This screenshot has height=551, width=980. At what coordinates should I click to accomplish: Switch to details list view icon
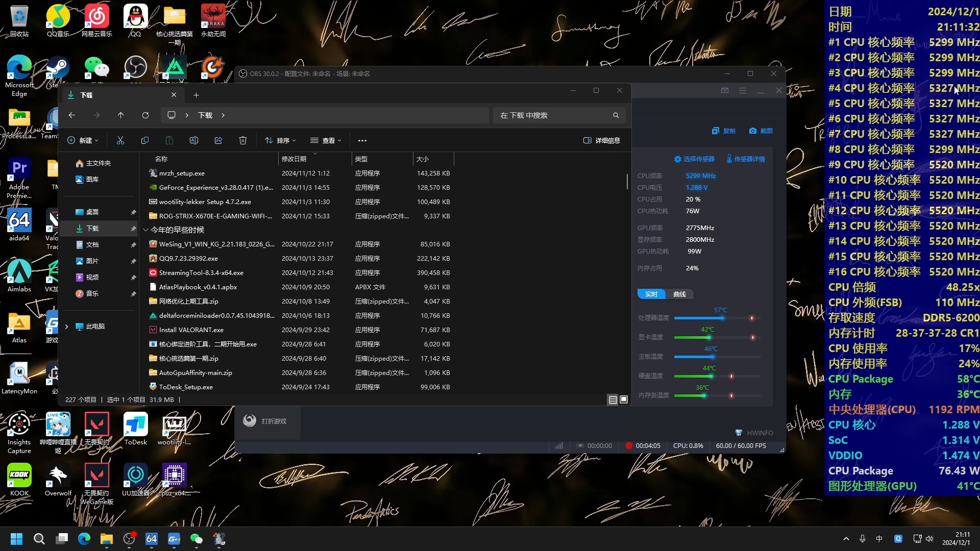click(x=613, y=400)
